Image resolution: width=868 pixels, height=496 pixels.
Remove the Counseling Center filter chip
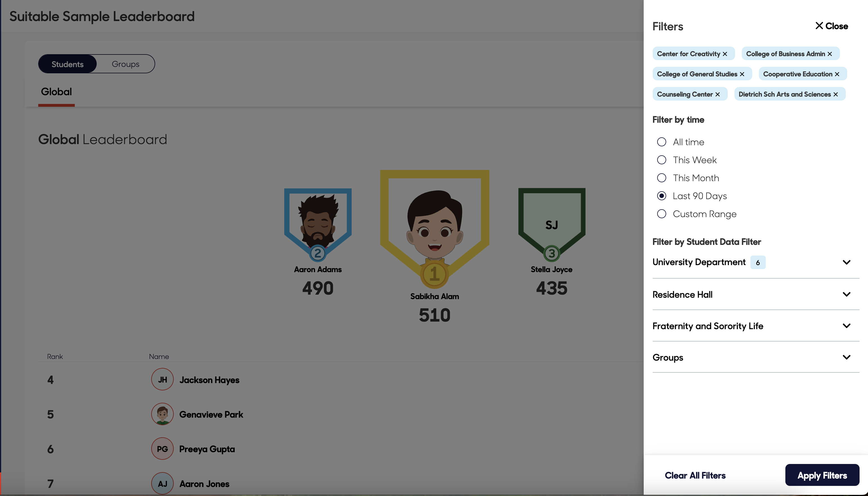coord(718,94)
